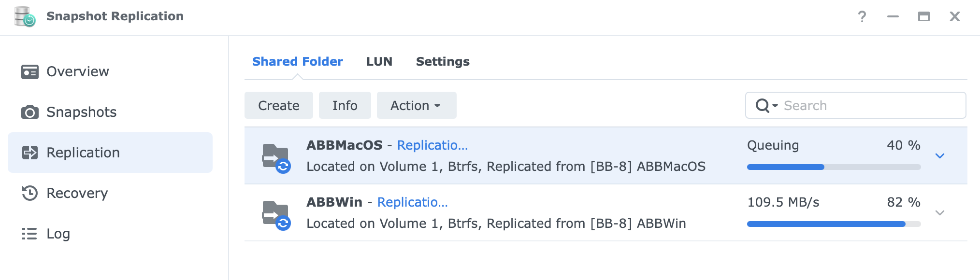Open the Action dropdown menu
980x280 pixels.
[416, 106]
